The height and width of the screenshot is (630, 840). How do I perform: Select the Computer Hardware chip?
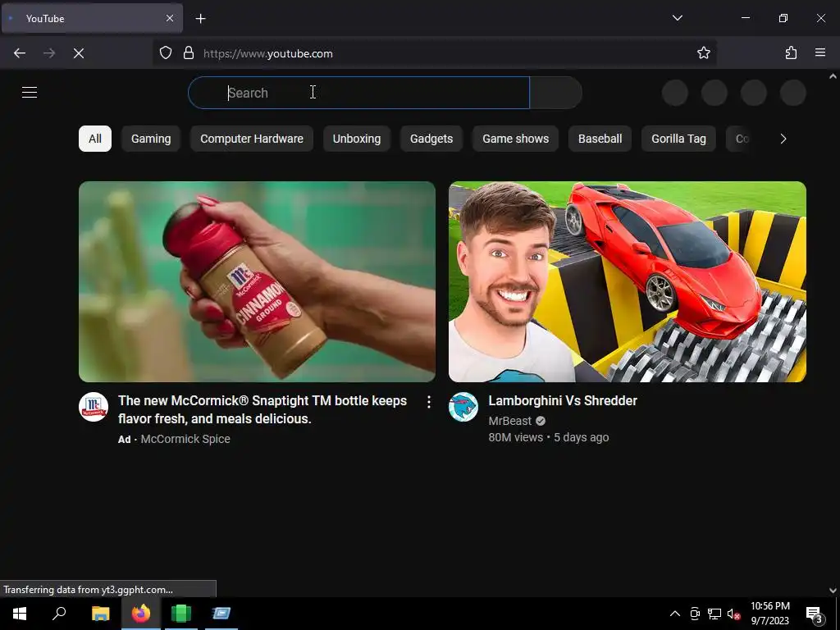[252, 139]
